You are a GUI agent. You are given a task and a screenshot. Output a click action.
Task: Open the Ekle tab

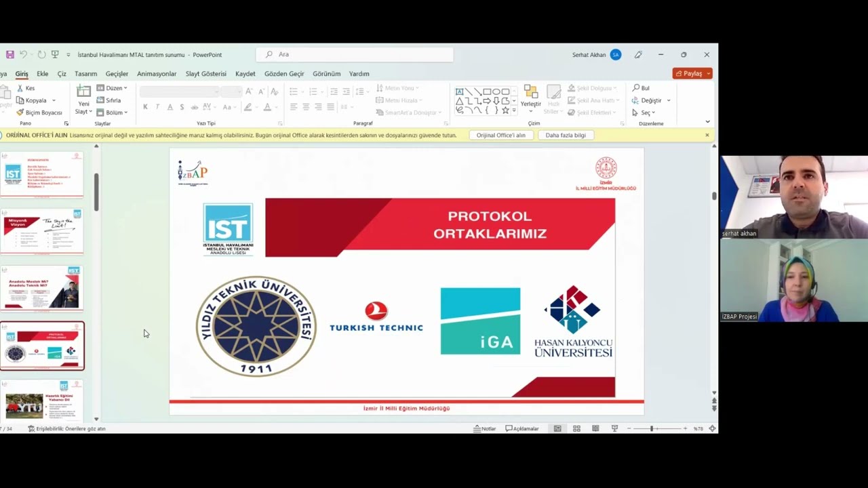pos(43,74)
